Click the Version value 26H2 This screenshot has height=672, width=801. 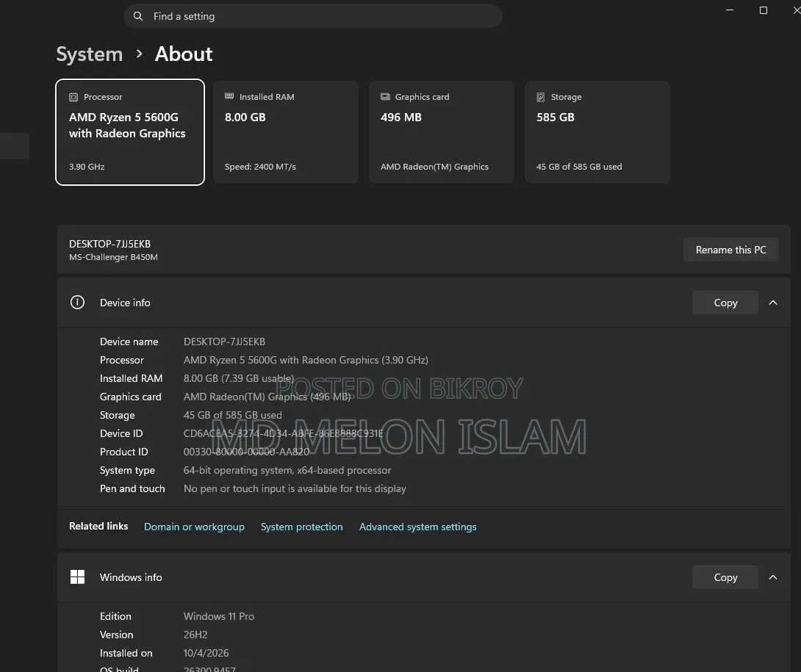coord(195,635)
